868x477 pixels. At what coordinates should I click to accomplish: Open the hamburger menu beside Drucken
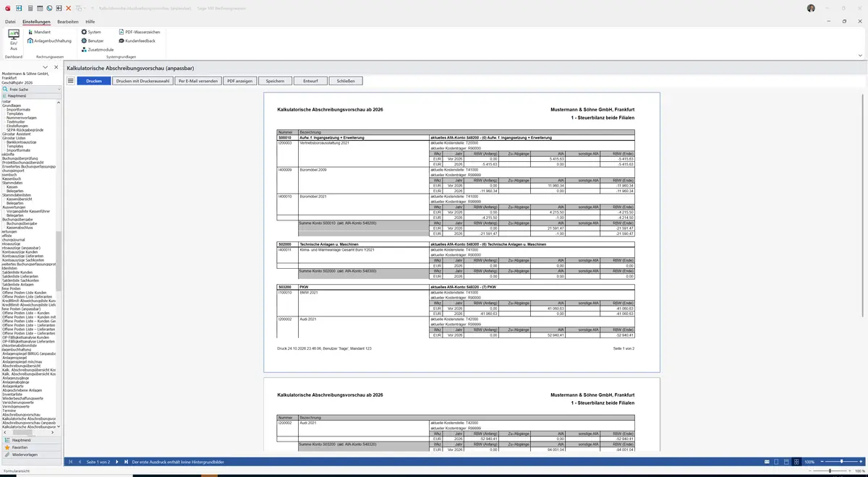pos(71,81)
